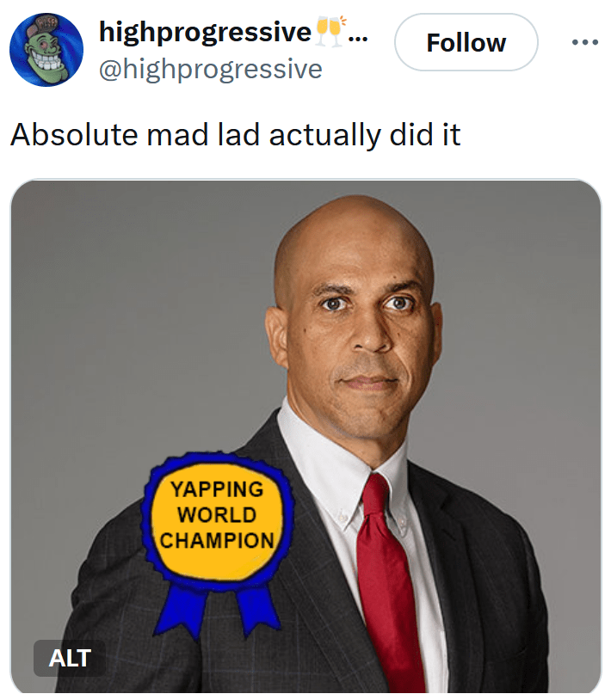Click the ALT badge on the image
The image size is (611, 700).
click(69, 659)
